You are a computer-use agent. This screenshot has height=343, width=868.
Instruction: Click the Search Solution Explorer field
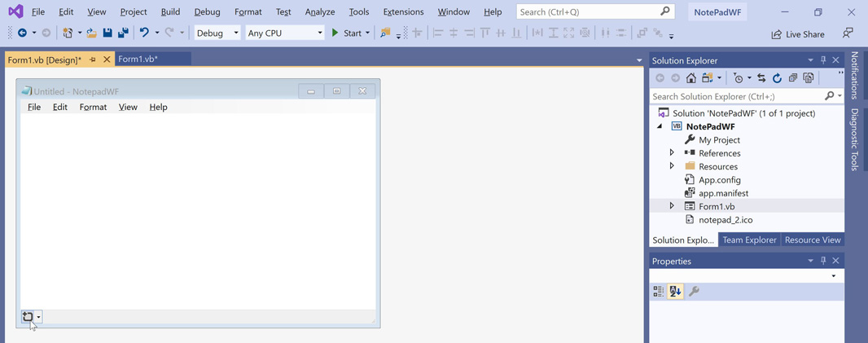pyautogui.click(x=737, y=96)
